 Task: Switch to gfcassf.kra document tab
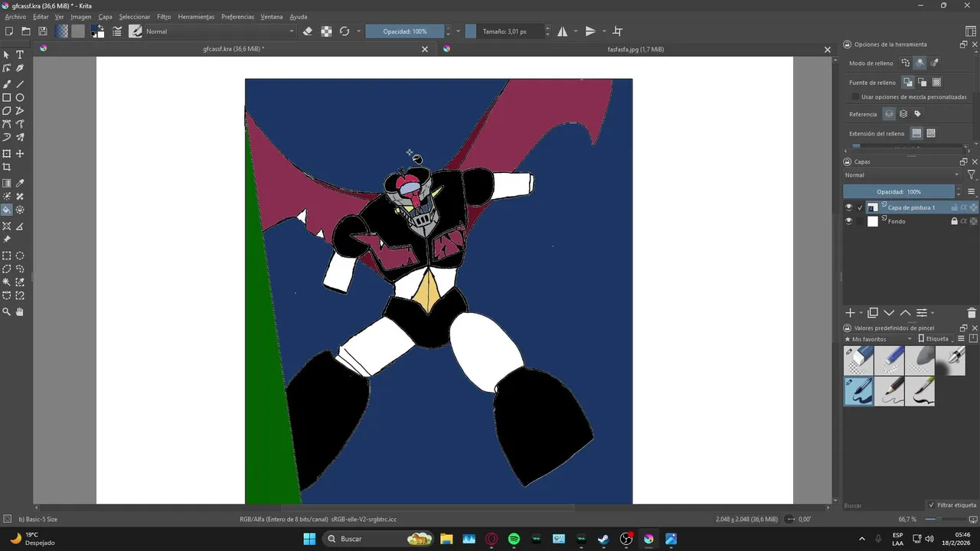pos(234,49)
